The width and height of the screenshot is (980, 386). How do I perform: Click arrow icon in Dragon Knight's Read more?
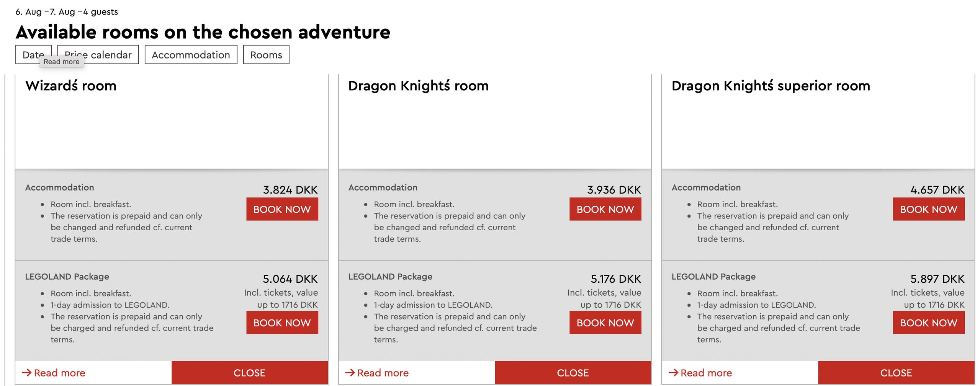pyautogui.click(x=350, y=372)
